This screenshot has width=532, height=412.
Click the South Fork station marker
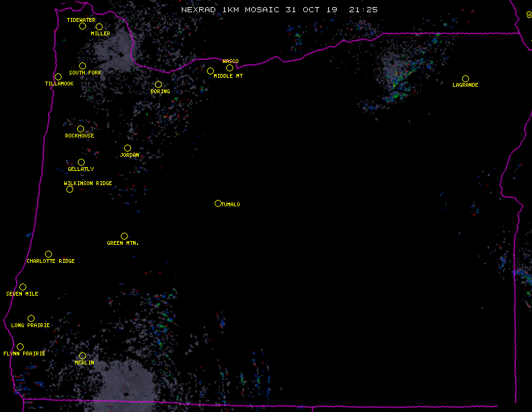82,66
